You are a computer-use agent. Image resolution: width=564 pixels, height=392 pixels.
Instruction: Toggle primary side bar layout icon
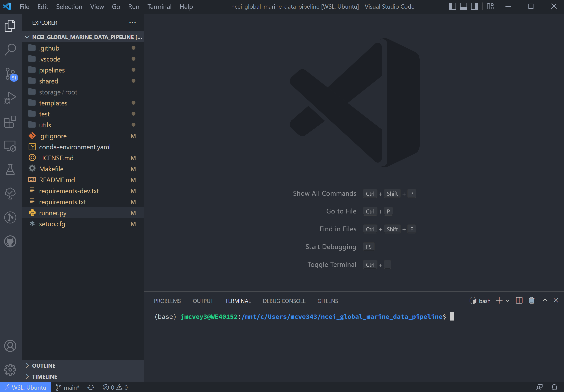[452, 7]
